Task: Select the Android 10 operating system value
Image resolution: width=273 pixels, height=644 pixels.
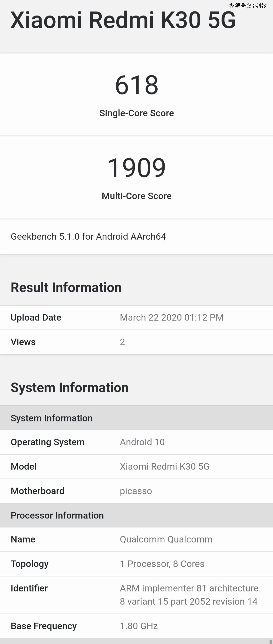Action: (x=142, y=442)
